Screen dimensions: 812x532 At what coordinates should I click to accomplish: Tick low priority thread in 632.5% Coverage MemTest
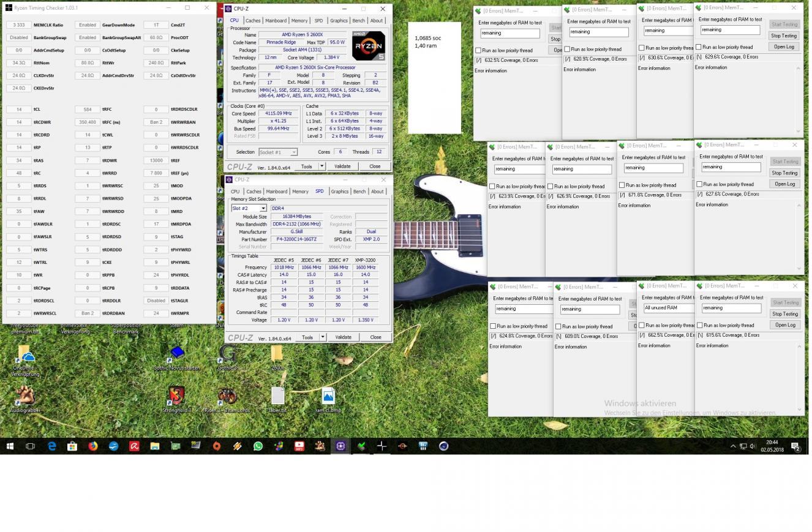tap(478, 50)
